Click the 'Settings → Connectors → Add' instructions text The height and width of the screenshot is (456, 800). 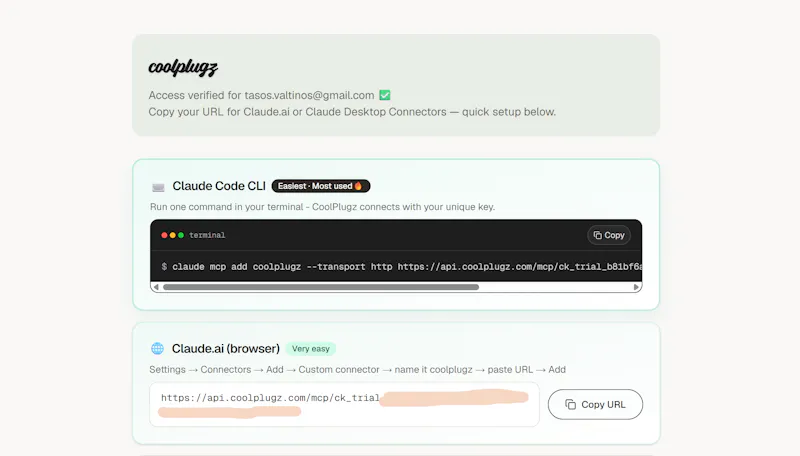pyautogui.click(x=358, y=369)
